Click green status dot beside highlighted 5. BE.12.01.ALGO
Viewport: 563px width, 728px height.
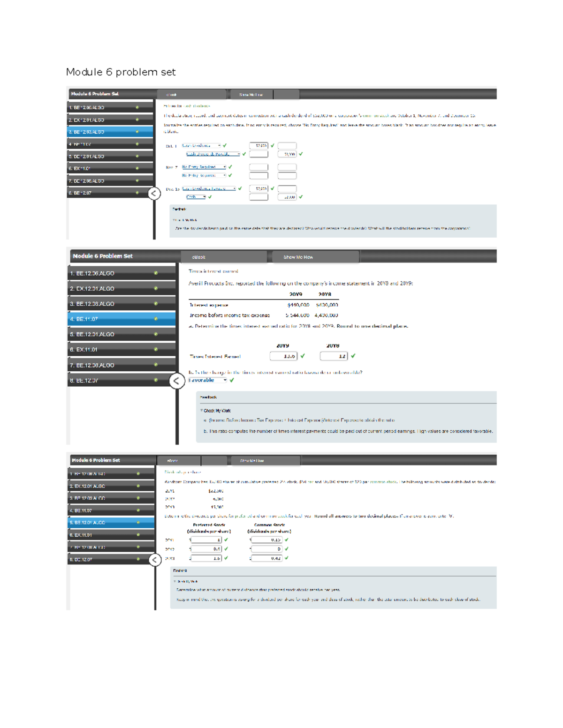tap(138, 522)
